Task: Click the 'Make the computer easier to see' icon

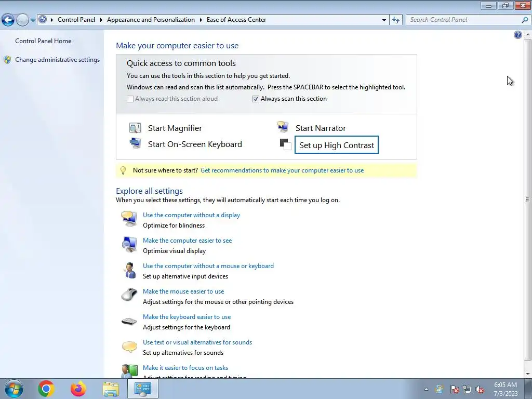Action: tap(129, 244)
